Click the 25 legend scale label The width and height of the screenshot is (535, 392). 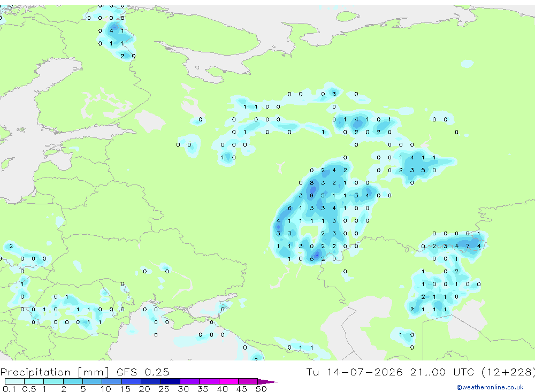(x=163, y=389)
